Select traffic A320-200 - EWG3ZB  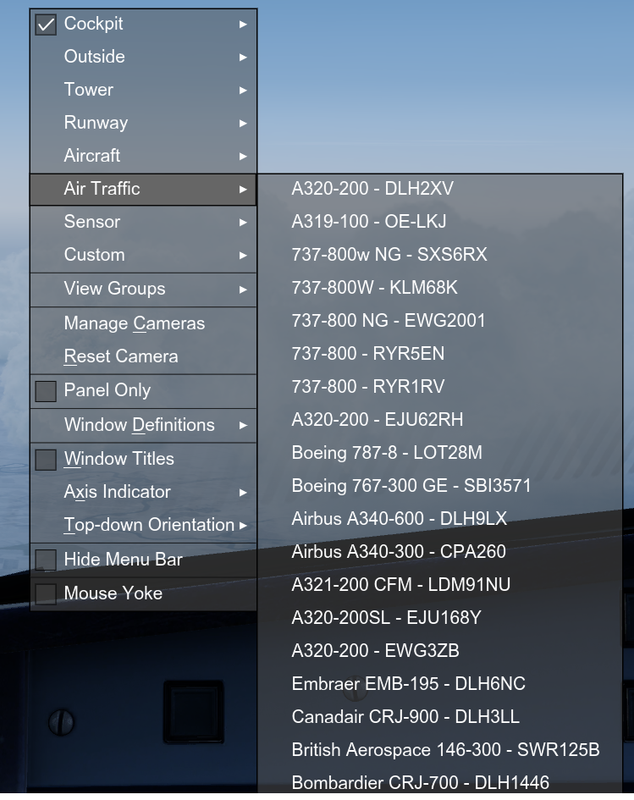pos(440,651)
